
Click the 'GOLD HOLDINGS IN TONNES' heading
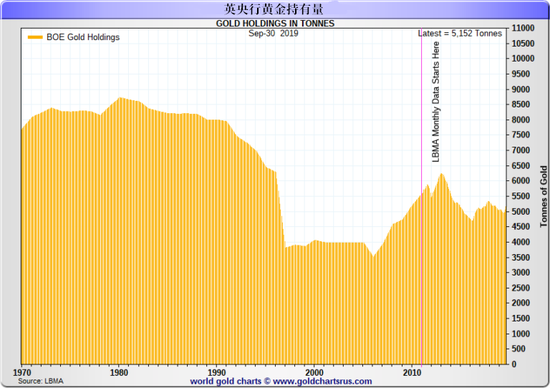[275, 24]
